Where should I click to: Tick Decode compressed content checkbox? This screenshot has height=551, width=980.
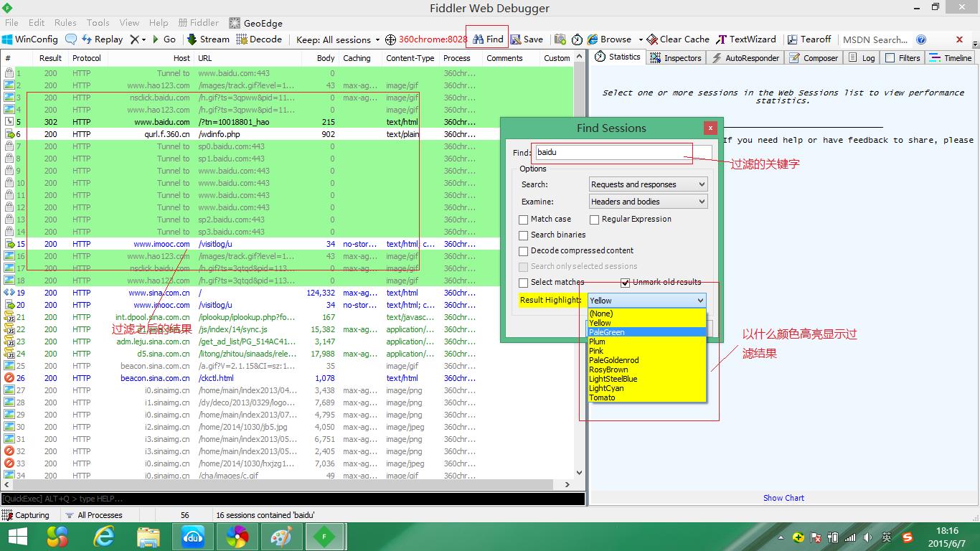click(x=524, y=250)
